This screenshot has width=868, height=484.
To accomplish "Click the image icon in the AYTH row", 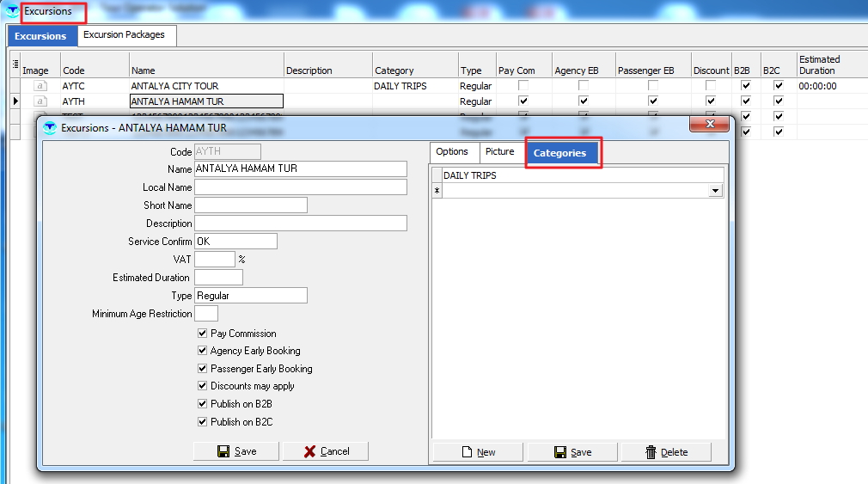I will coord(40,101).
